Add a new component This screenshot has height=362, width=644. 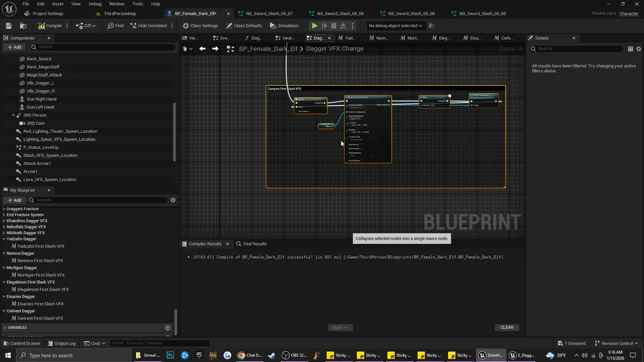14,47
